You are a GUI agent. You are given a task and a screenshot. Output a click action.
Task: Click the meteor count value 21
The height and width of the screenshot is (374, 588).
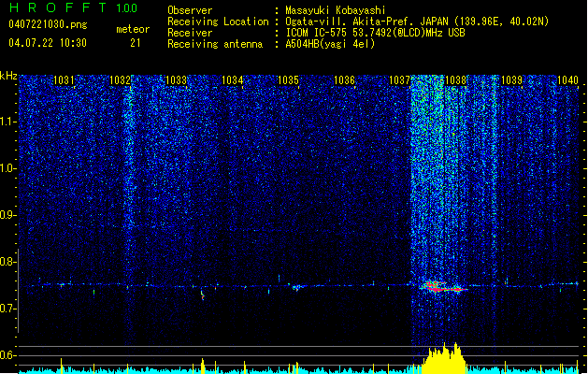click(x=135, y=43)
